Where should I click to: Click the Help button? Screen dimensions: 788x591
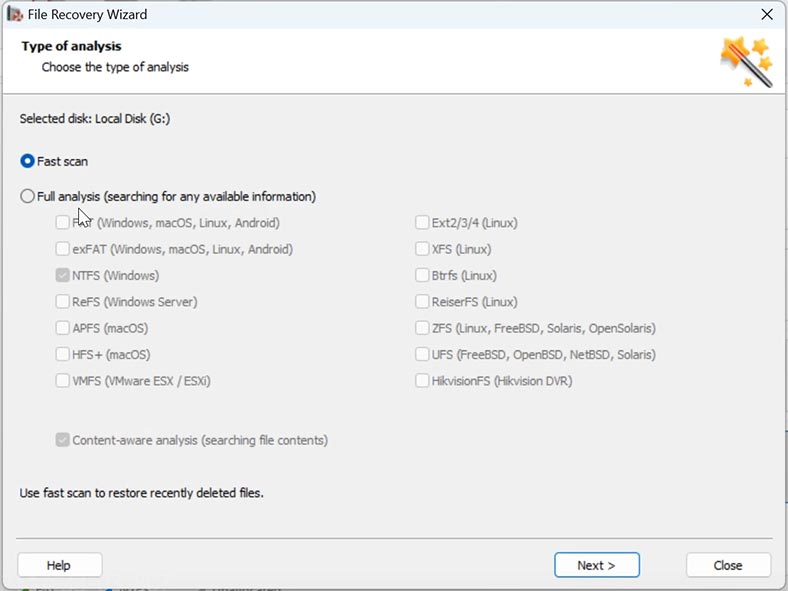coord(60,565)
